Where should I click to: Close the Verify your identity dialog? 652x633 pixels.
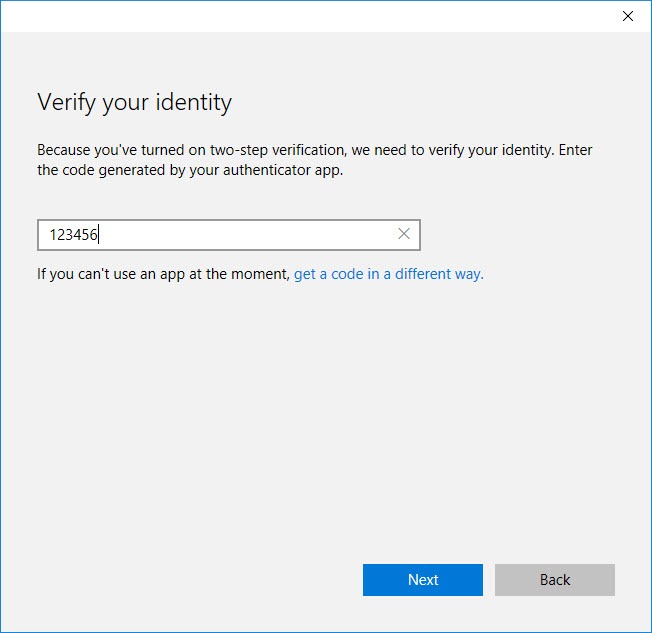point(627,16)
